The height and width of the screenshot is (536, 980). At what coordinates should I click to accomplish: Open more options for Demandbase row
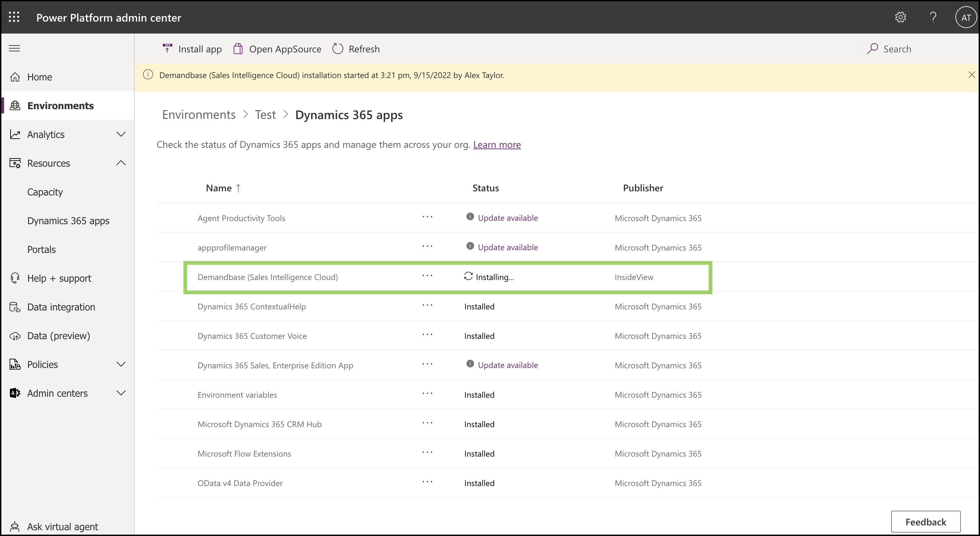(x=427, y=276)
